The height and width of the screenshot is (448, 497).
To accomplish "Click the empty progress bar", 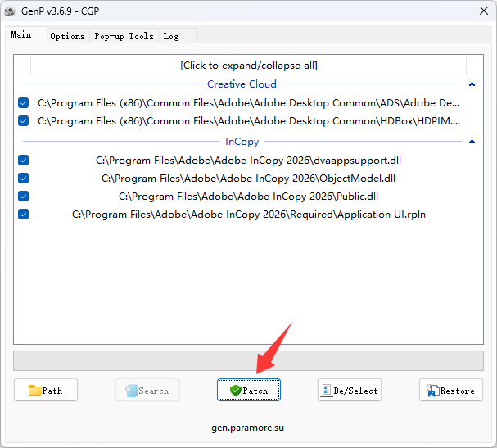I will click(x=249, y=361).
